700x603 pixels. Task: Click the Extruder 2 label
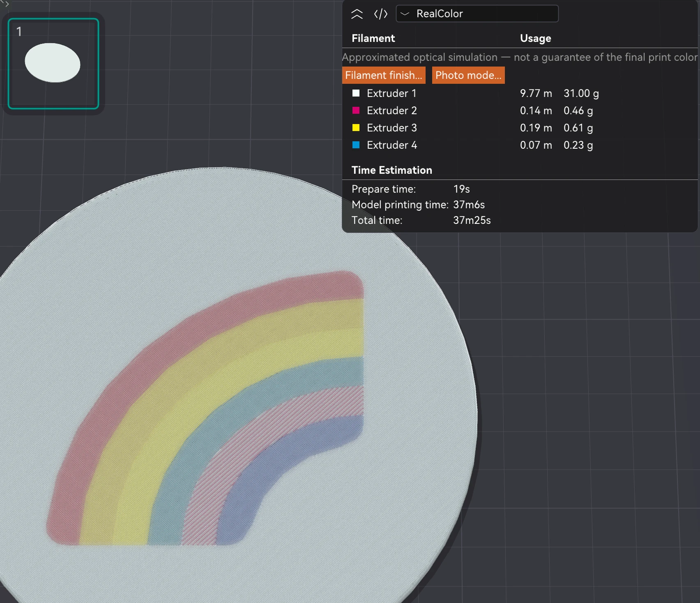(392, 110)
